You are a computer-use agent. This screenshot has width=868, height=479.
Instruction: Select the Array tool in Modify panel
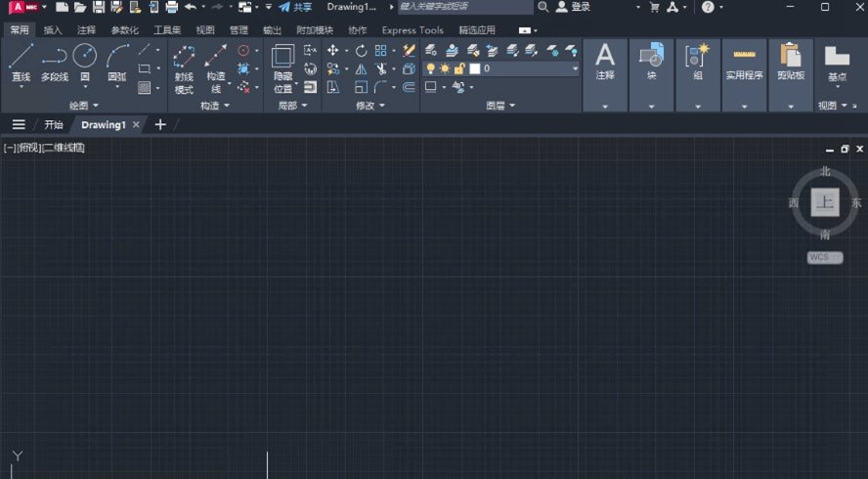tap(380, 51)
